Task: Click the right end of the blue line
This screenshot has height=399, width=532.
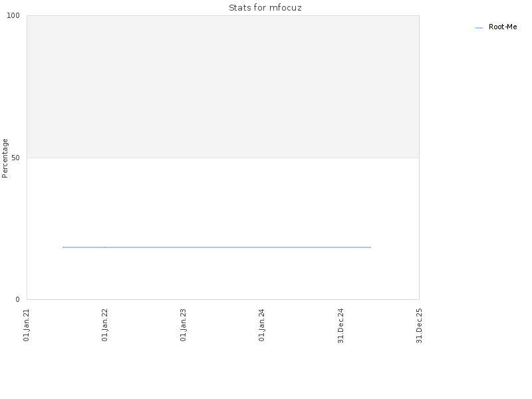Action: tap(370, 247)
